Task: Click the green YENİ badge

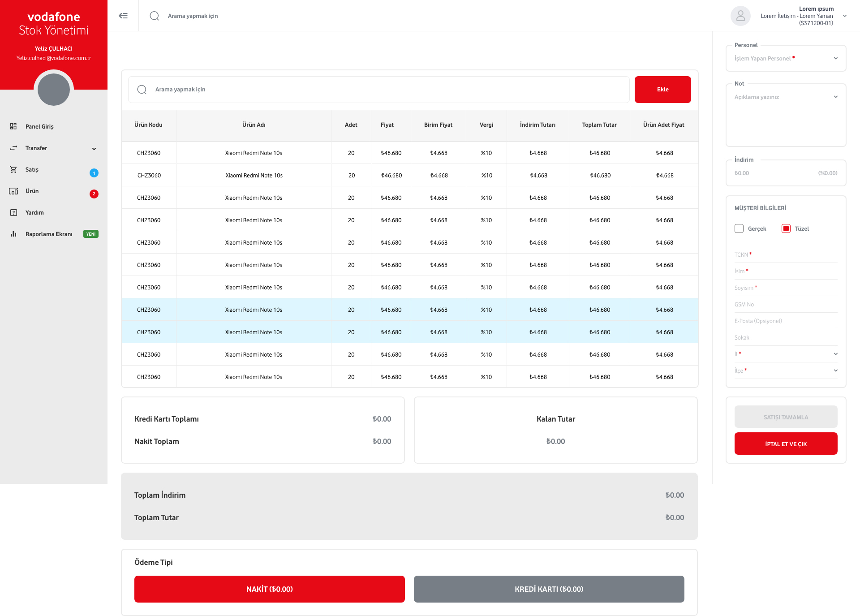Action: 91,234
